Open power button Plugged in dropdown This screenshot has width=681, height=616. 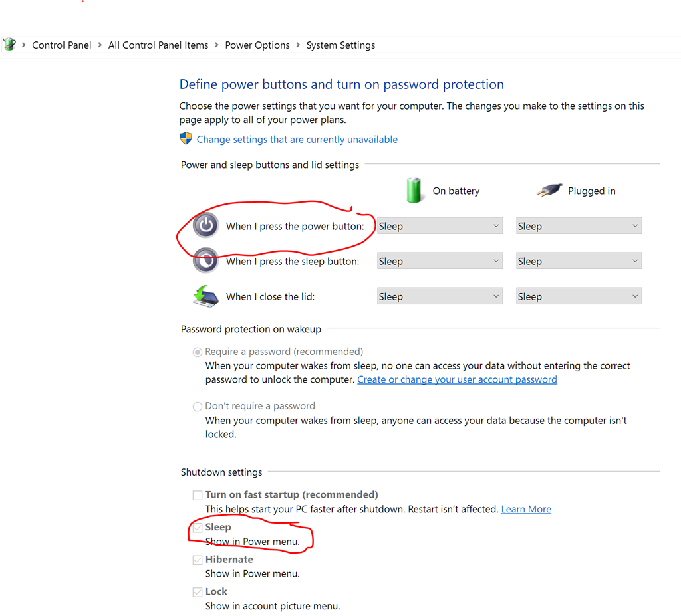point(579,226)
